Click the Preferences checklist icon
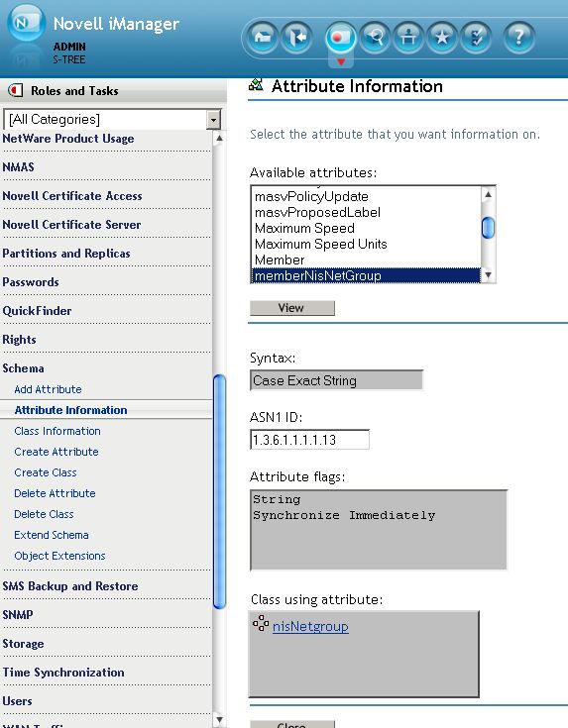This screenshot has height=728, width=568. tap(476, 37)
